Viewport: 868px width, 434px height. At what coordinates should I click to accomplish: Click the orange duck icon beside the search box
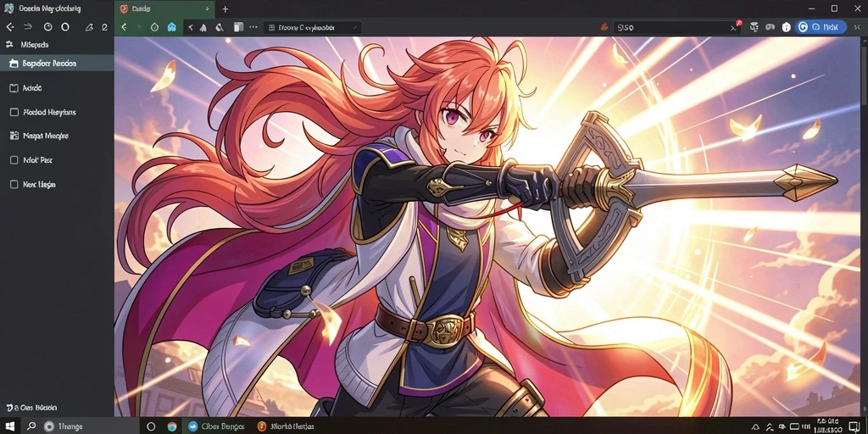[604, 27]
